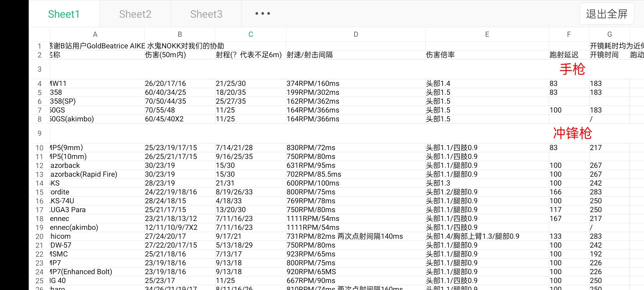This screenshot has width=644, height=290.
Task: Select row 9 header
Action: point(39,133)
